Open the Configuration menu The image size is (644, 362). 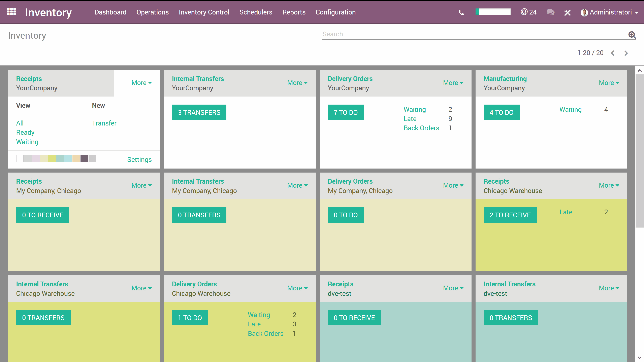click(335, 12)
